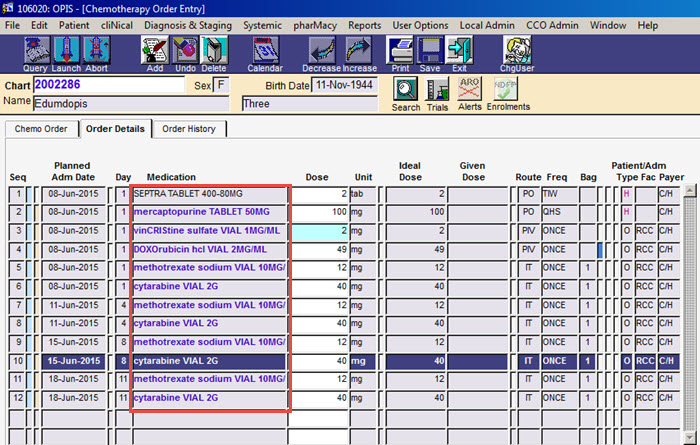Click dose field for vinCRIStine row
This screenshot has height=445, width=700.
coord(320,231)
